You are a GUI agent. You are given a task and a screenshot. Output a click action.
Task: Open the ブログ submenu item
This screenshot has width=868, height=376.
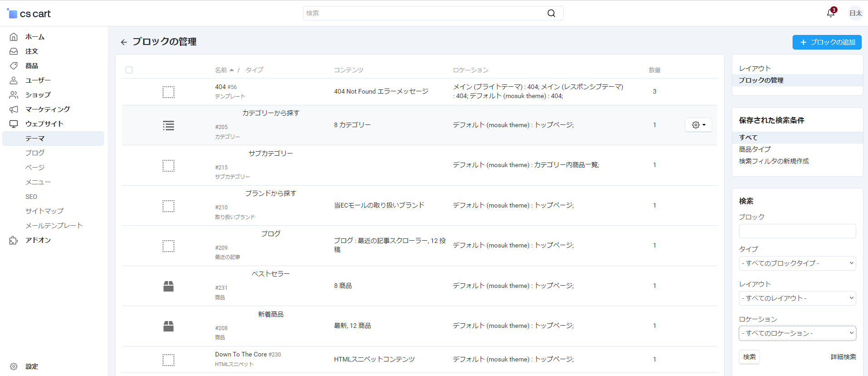(x=35, y=153)
